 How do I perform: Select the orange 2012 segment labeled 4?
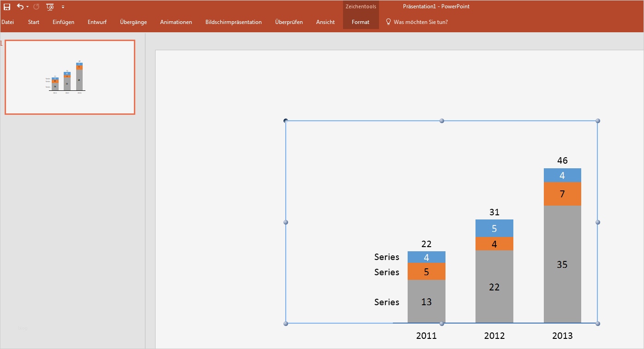click(x=494, y=244)
